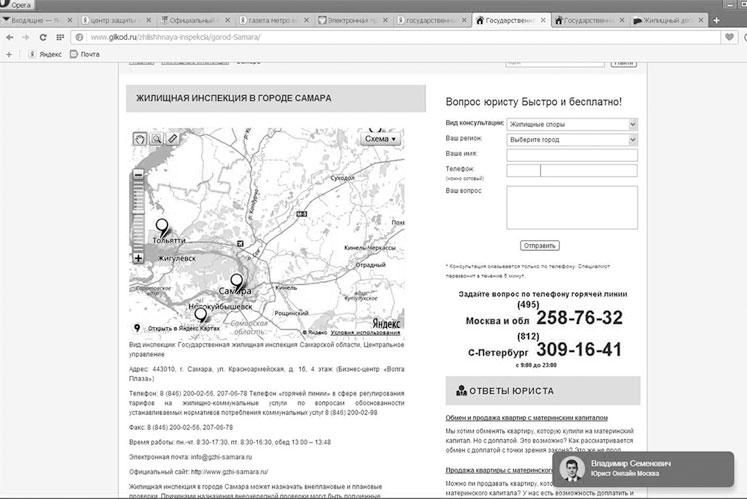Click Владимир Семенович avatar photo
Image resolution: width=747 pixels, height=499 pixels.
point(572,469)
